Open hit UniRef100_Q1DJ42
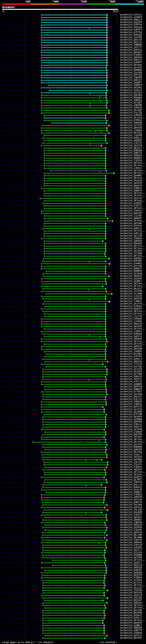The width and height of the screenshot is (146, 644). 131,198
